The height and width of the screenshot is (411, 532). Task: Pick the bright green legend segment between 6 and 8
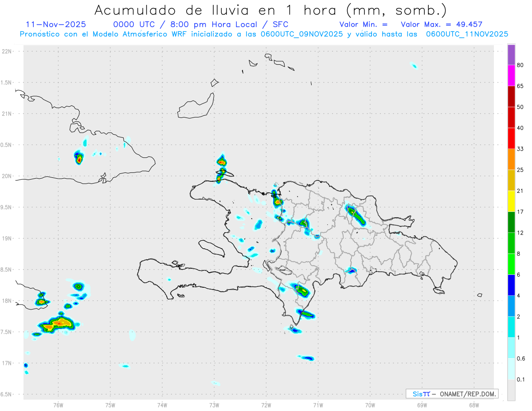511,264
